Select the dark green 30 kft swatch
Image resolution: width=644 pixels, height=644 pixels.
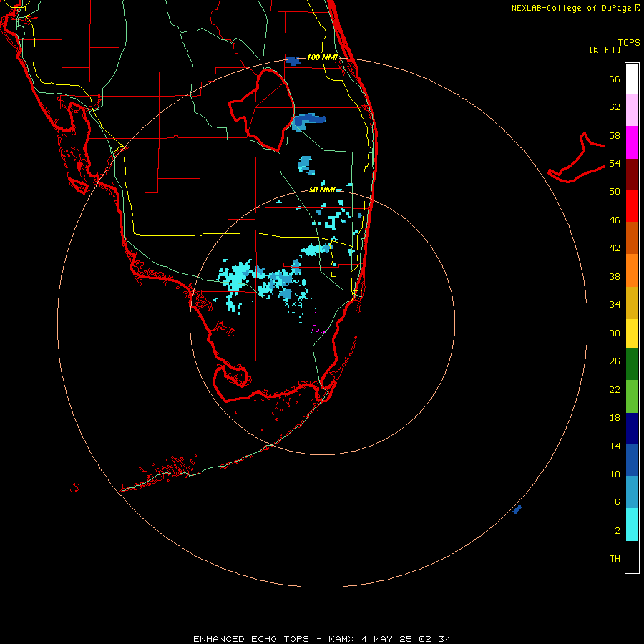coord(632,364)
